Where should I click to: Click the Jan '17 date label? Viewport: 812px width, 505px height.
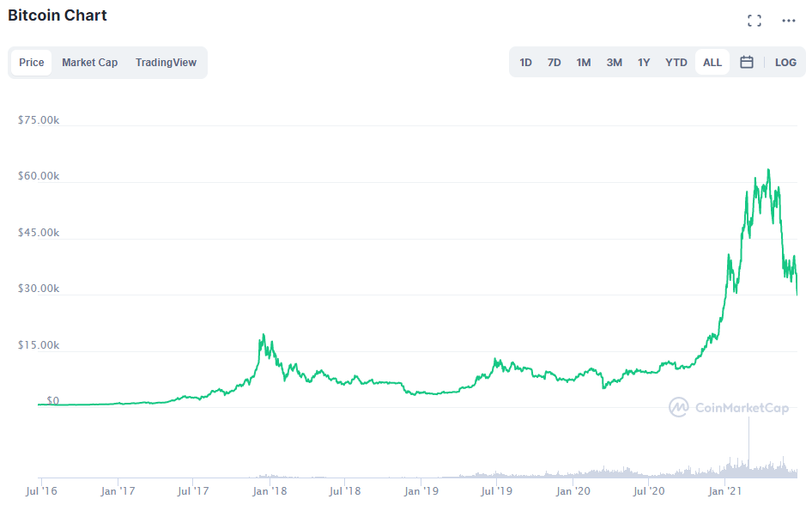[x=118, y=491]
